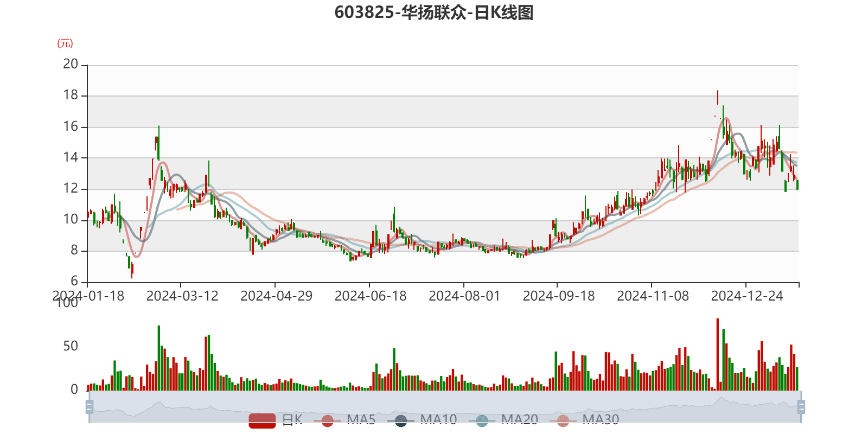Click the (元) unit label

pos(65,43)
